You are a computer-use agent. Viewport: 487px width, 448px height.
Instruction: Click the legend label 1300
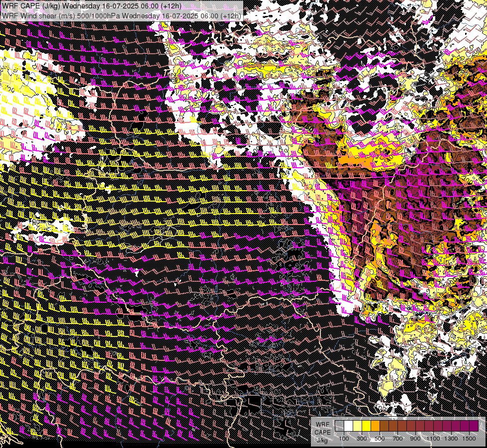pyautogui.click(x=451, y=439)
